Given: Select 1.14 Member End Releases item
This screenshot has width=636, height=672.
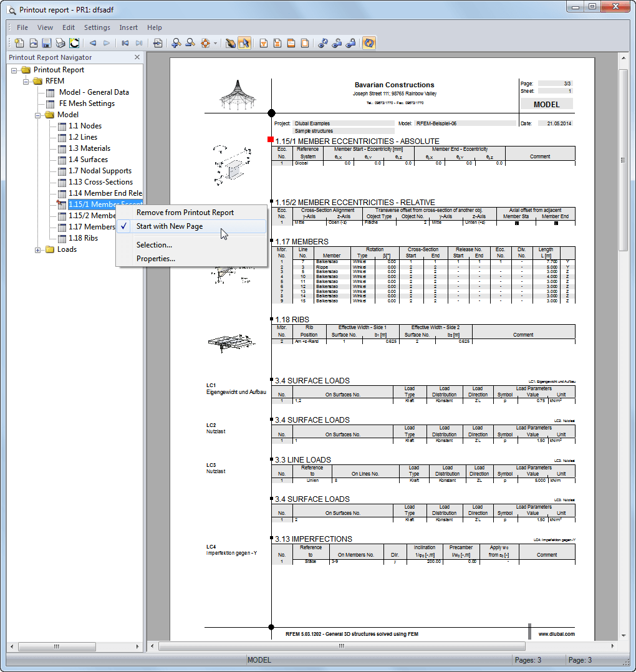Looking at the screenshot, I should [105, 193].
